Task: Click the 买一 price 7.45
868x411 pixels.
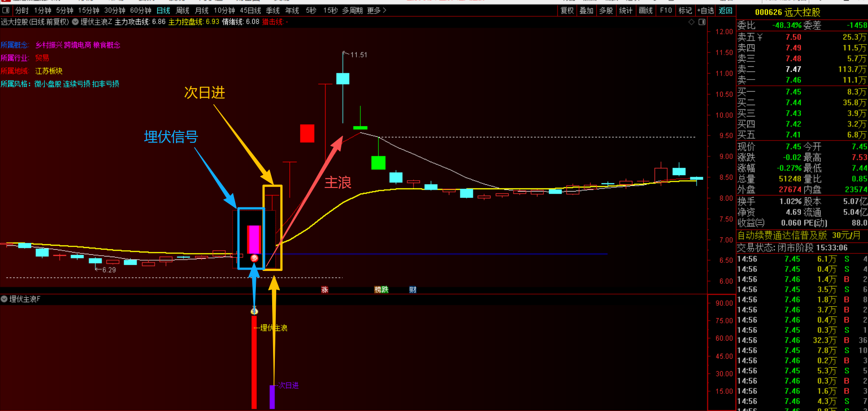Action: click(x=793, y=92)
